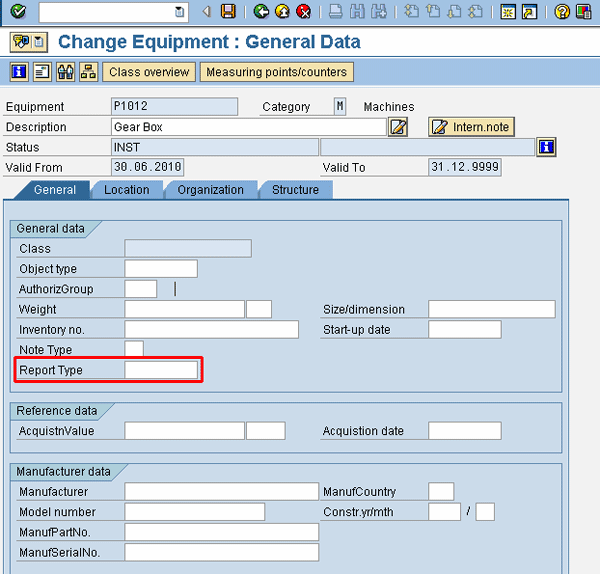600x574 pixels.
Task: Click the Save disk icon
Action: pyautogui.click(x=228, y=12)
